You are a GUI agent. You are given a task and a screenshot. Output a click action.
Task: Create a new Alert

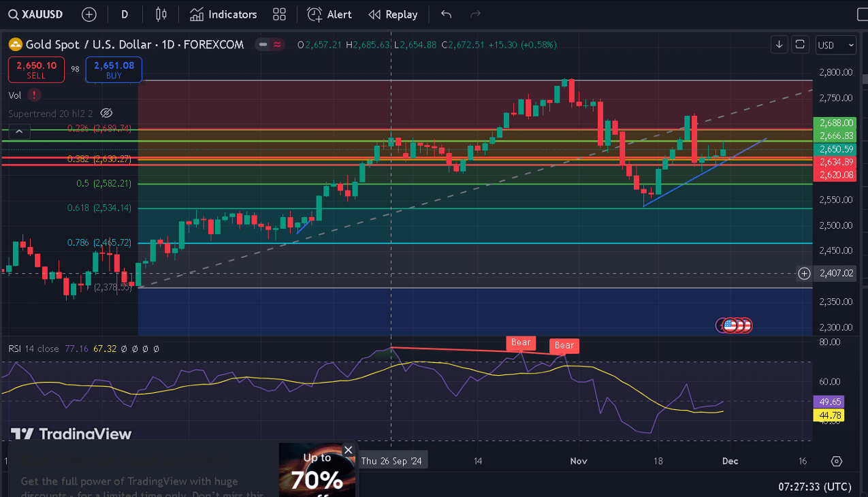[x=329, y=14]
